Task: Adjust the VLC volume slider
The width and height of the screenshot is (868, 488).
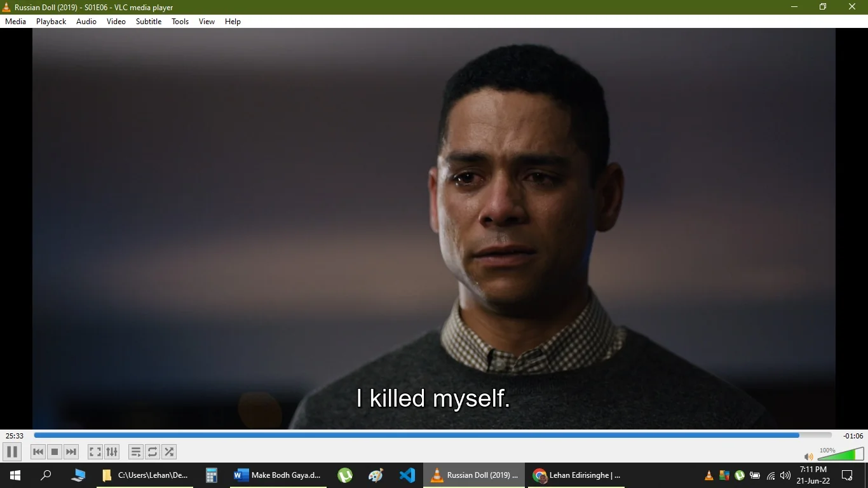Action: tap(841, 454)
